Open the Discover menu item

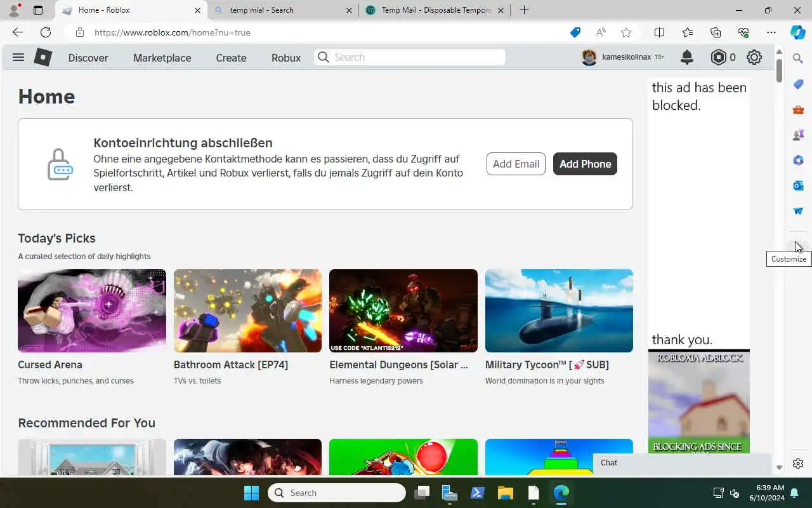pos(88,58)
